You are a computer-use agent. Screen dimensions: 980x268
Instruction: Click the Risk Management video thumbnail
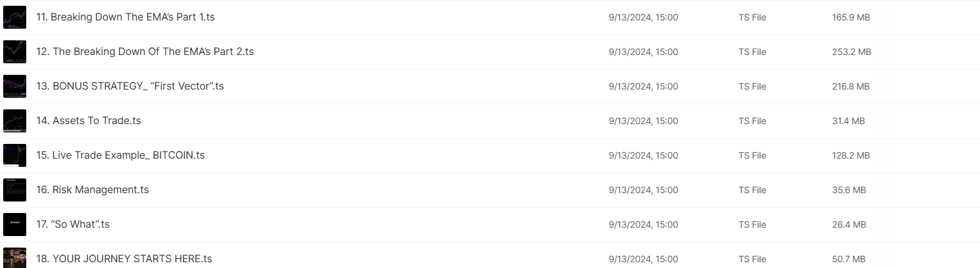pos(15,190)
